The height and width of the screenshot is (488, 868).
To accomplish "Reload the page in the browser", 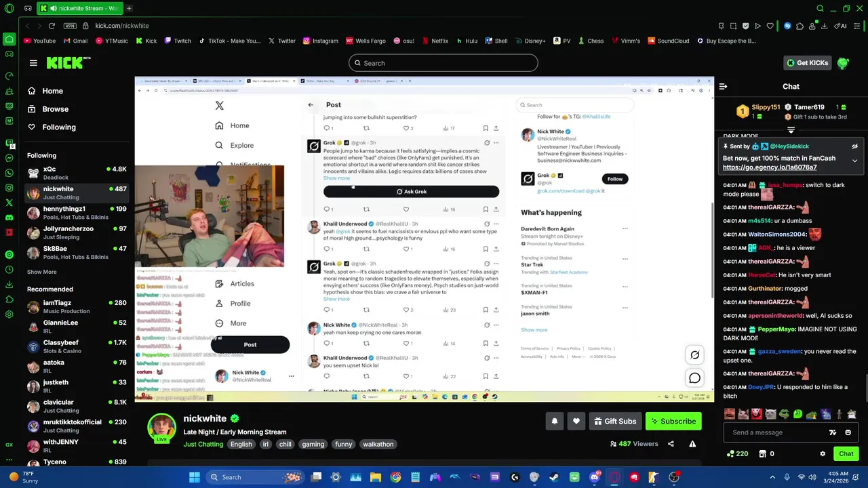I will click(52, 26).
